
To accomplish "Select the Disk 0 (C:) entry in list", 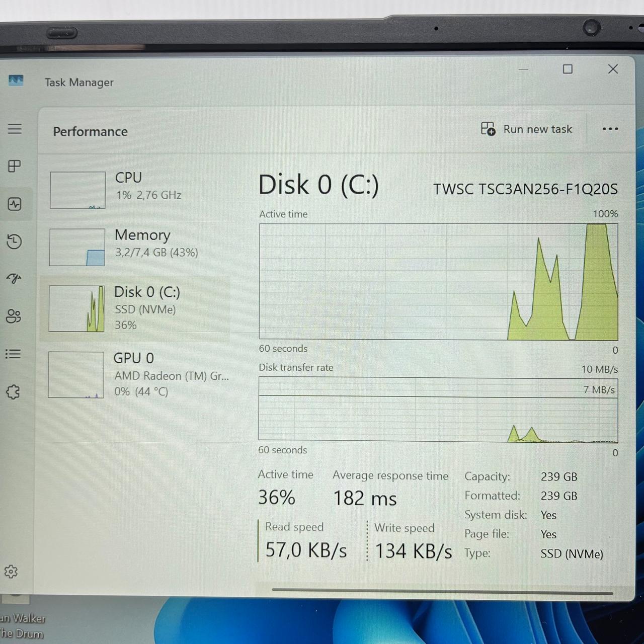I will pyautogui.click(x=136, y=308).
